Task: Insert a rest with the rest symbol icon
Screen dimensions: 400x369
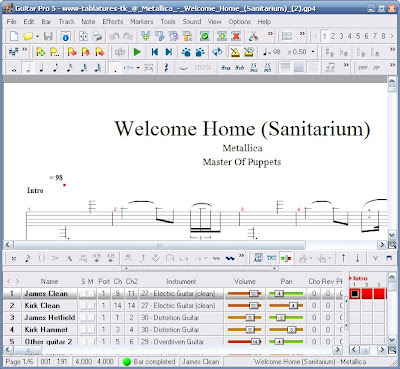Action: coord(166,68)
